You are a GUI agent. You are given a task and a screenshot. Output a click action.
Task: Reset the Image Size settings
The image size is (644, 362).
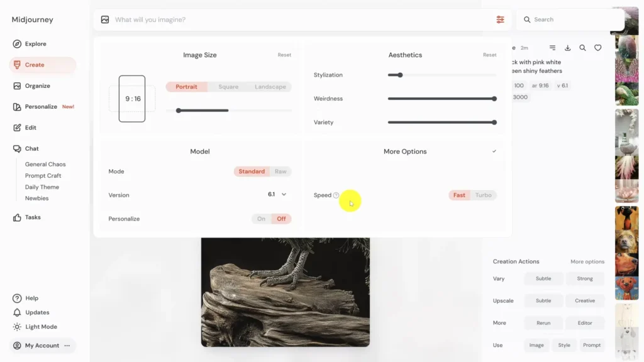tap(284, 55)
